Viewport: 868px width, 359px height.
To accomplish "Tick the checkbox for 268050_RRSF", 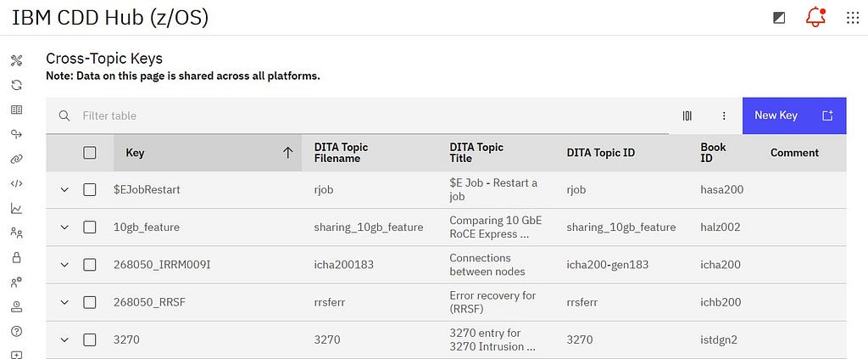I will tap(90, 302).
